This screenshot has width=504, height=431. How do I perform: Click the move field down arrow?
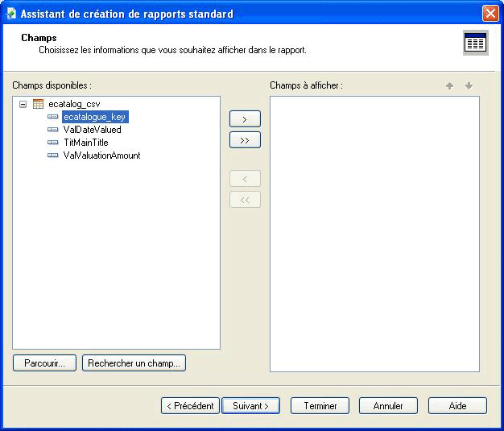pyautogui.click(x=469, y=86)
